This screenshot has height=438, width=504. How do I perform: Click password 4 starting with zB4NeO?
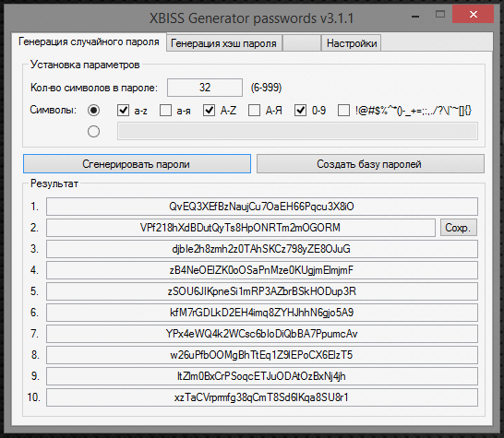pos(262,270)
